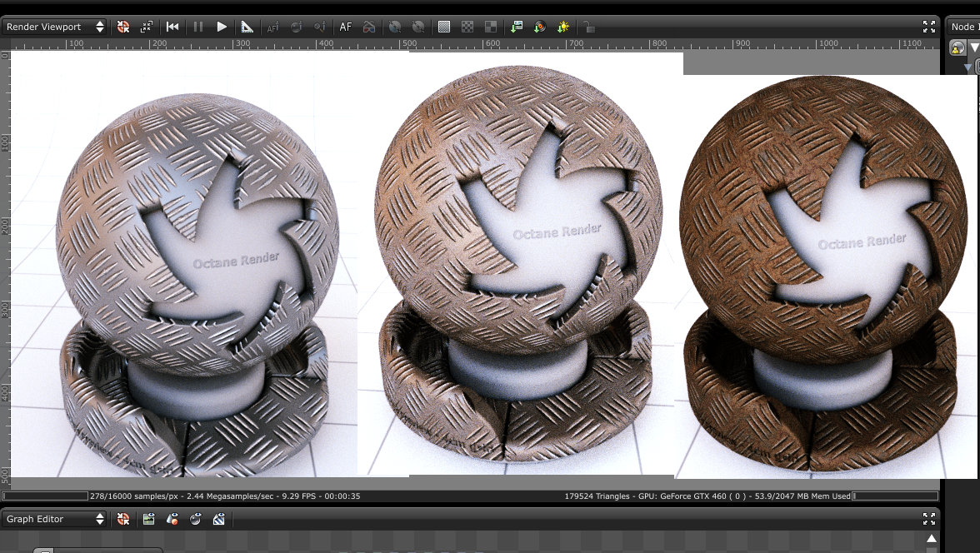Open the Render Viewport panel type dropdown
The height and width of the screenshot is (553, 980).
[x=53, y=27]
